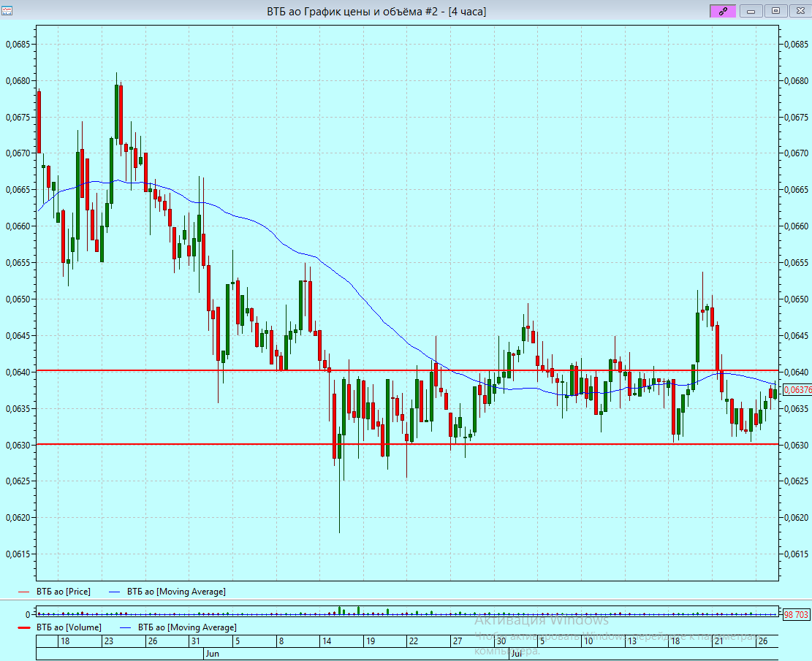Viewport: 812px width, 661px height.
Task: Click the date label 21 on time axis
Action: pos(718,641)
